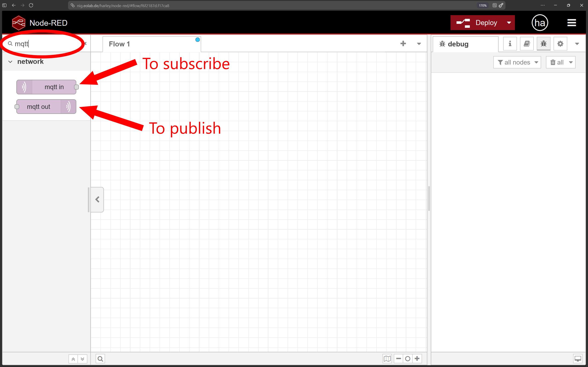Open the main hamburger menu
This screenshot has width=588, height=367.
click(571, 23)
